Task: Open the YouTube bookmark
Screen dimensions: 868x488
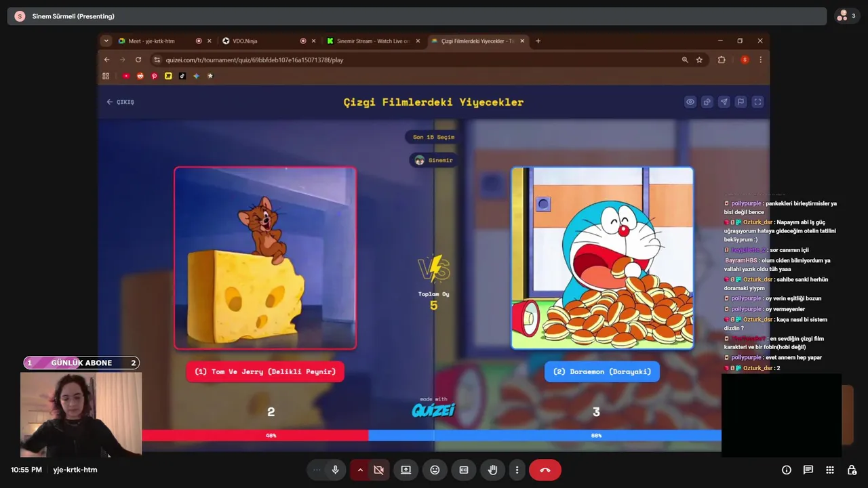Action: (126, 76)
